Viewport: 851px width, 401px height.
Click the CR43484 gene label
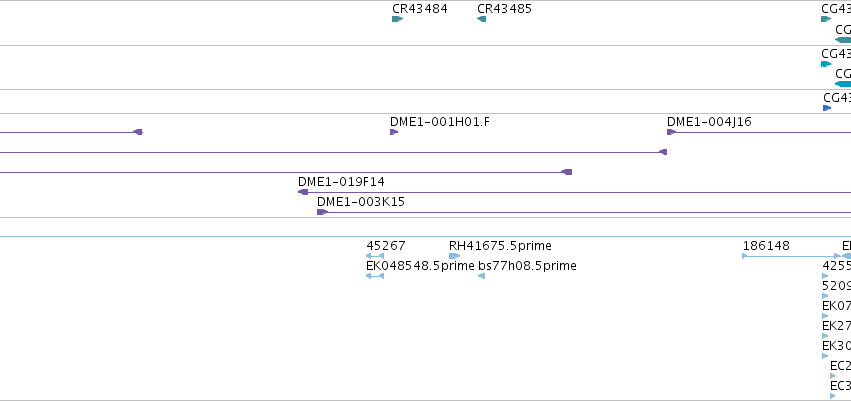[x=420, y=9]
